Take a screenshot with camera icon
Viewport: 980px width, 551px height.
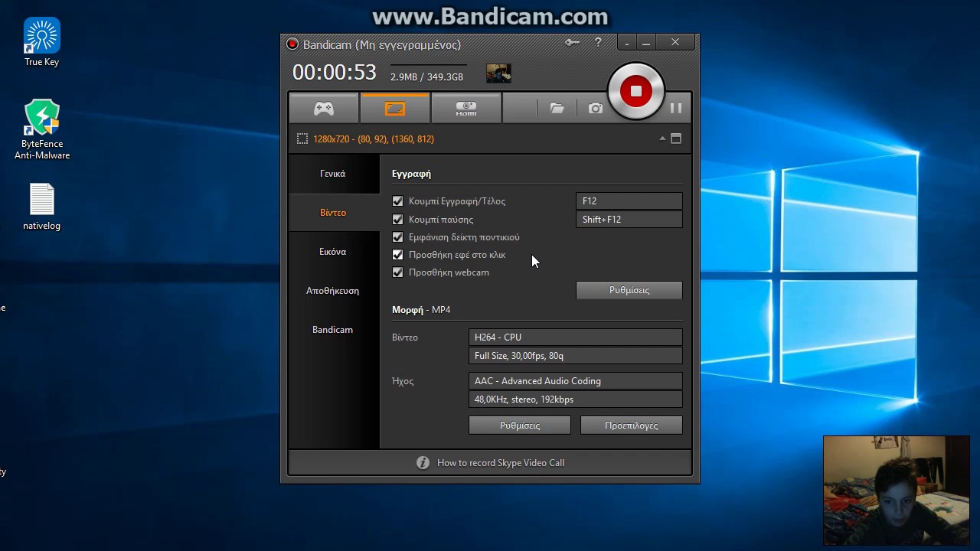(x=596, y=109)
